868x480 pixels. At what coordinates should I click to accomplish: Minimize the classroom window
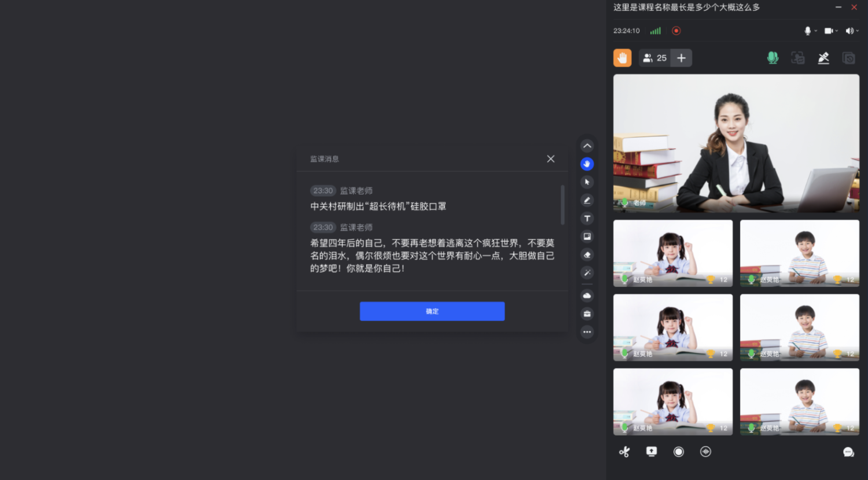point(838,7)
